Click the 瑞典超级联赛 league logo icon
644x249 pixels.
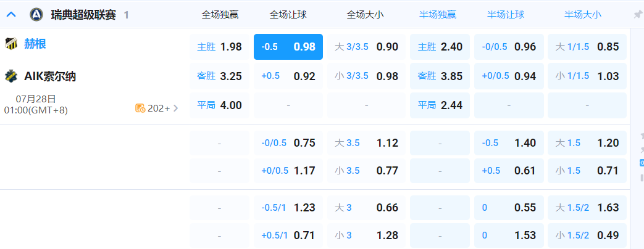(36, 15)
